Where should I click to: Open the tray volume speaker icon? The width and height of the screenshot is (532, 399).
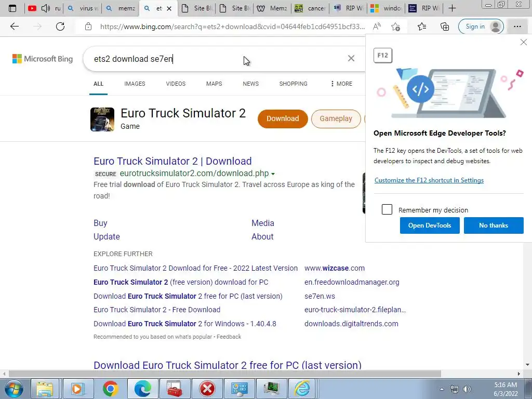[467, 389]
